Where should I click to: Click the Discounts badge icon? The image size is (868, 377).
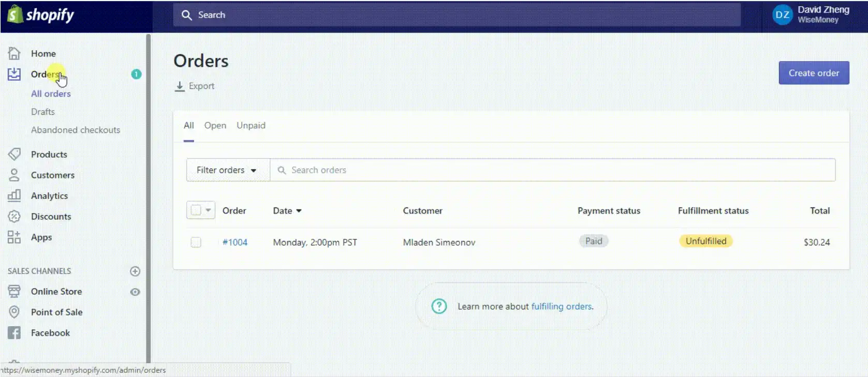(x=14, y=216)
